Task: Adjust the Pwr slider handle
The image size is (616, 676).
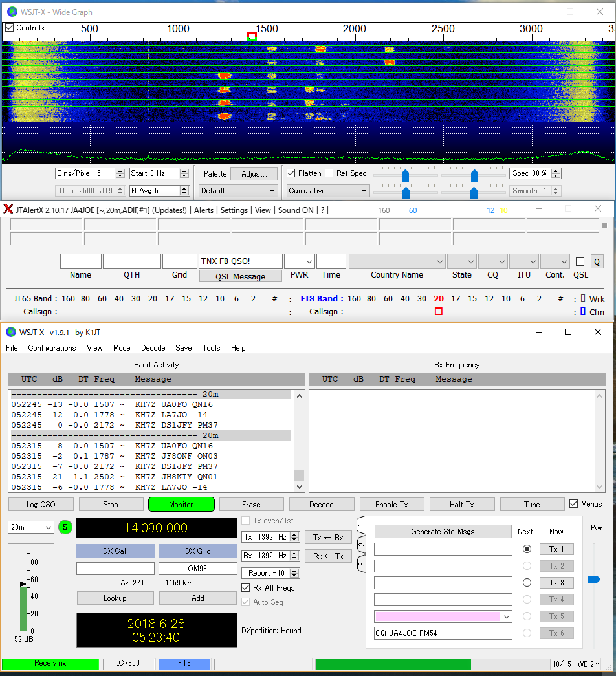Action: [x=593, y=579]
